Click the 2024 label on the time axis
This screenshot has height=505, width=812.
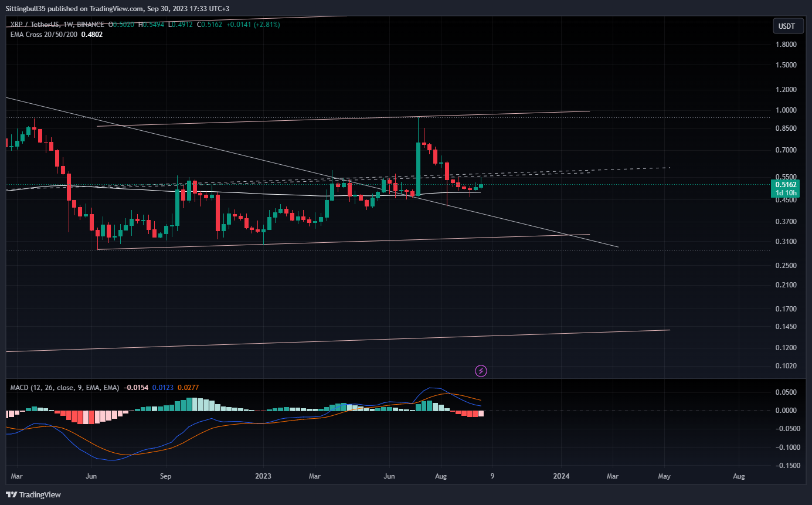[561, 476]
